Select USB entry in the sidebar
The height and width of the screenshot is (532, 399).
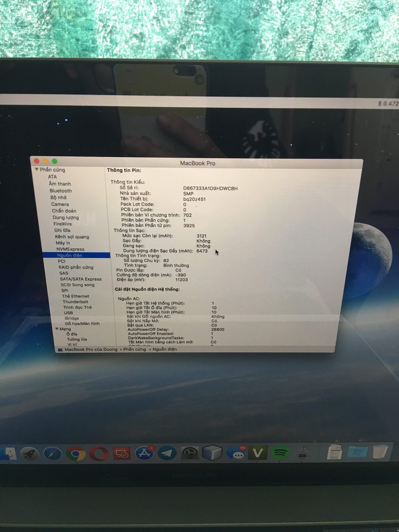click(x=68, y=313)
